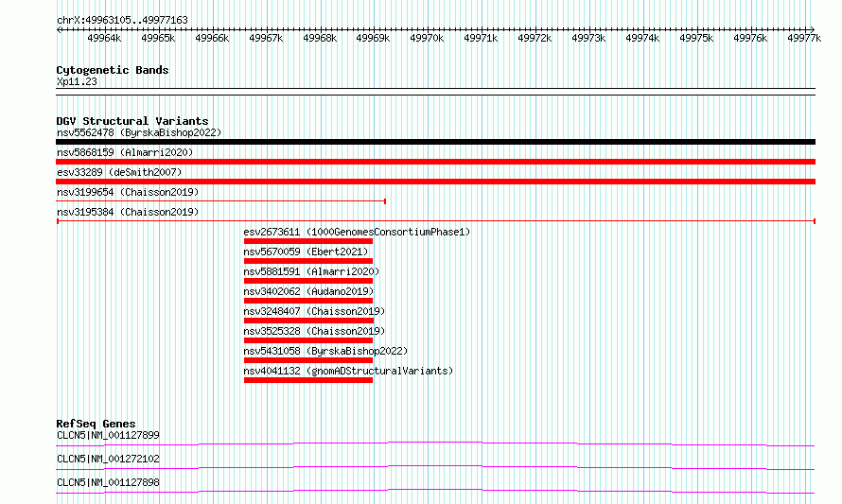Click the red esv33289 variant bar
Screen dimensions: 842x504
click(435, 182)
